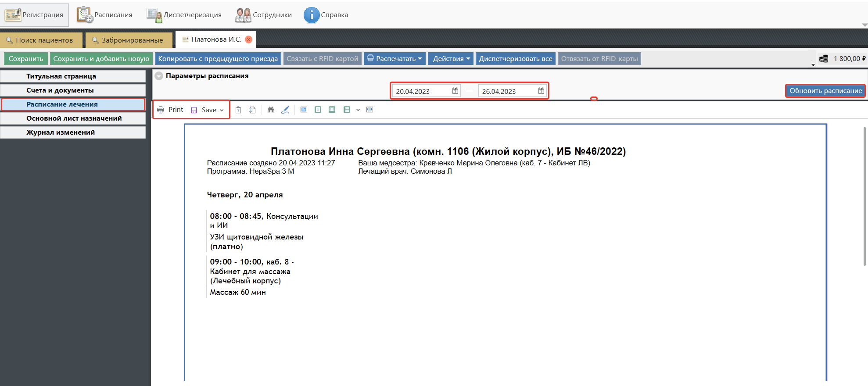Open the calendar picker for start date 20.04.2023
Viewport: 868px width, 386px height.
tap(455, 91)
